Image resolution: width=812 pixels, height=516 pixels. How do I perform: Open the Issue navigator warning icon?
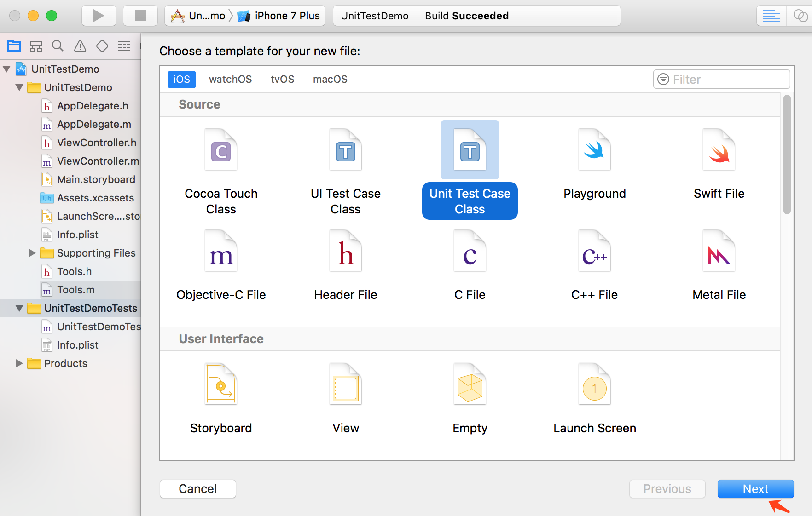pyautogui.click(x=80, y=46)
